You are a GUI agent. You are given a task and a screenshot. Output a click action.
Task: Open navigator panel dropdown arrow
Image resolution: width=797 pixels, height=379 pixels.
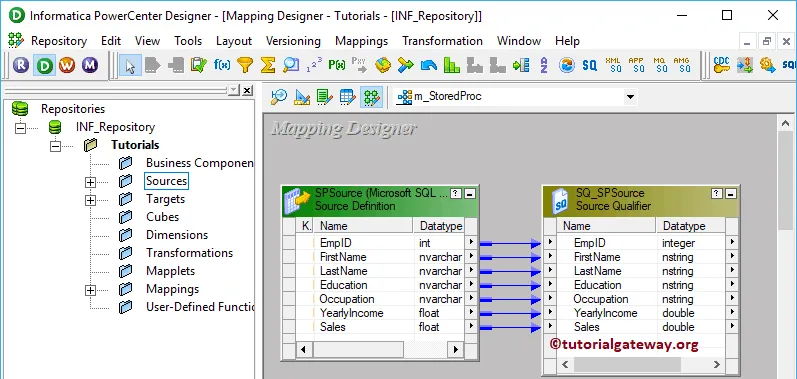pos(233,90)
